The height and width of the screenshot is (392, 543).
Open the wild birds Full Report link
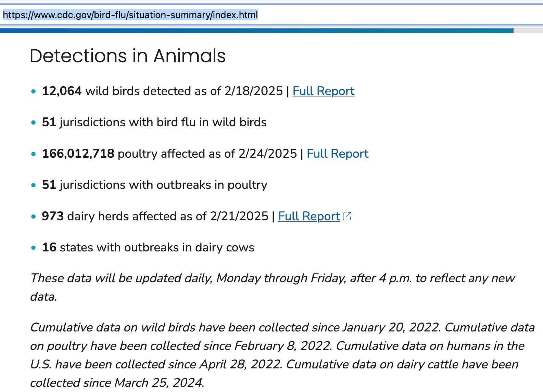[323, 91]
